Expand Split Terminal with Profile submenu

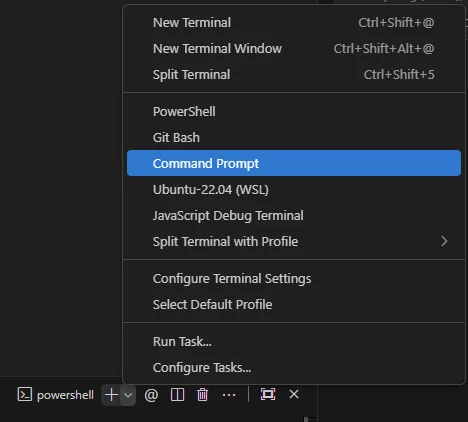(294, 242)
